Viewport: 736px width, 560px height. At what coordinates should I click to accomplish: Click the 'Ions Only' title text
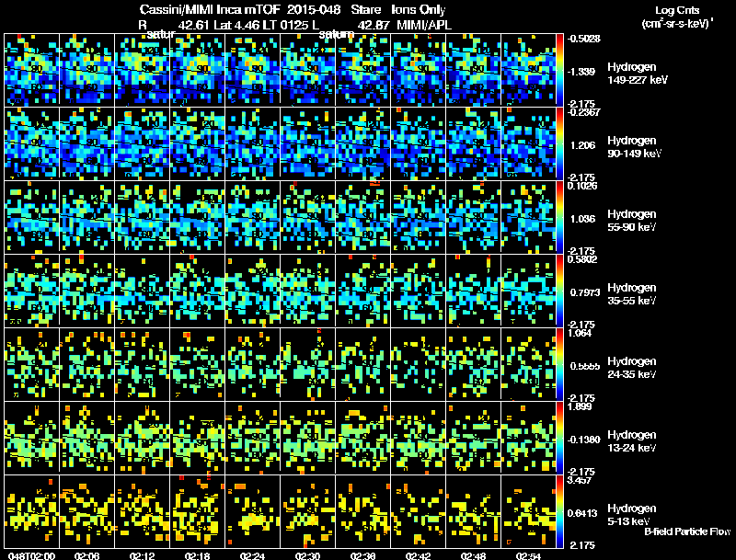[x=419, y=10]
